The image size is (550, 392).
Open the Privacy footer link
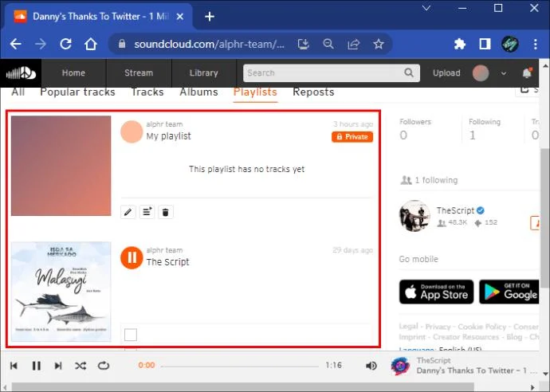pyautogui.click(x=438, y=327)
